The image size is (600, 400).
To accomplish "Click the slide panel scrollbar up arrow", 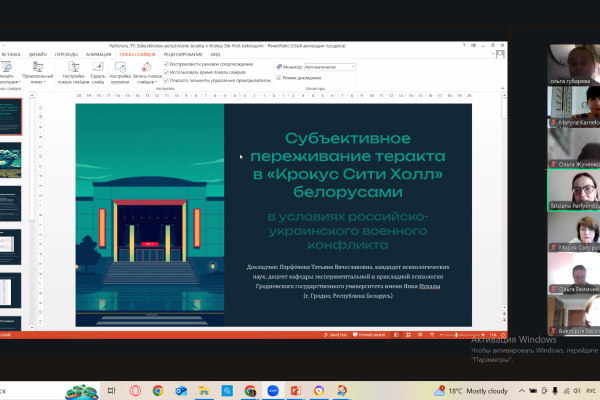I will (x=32, y=95).
